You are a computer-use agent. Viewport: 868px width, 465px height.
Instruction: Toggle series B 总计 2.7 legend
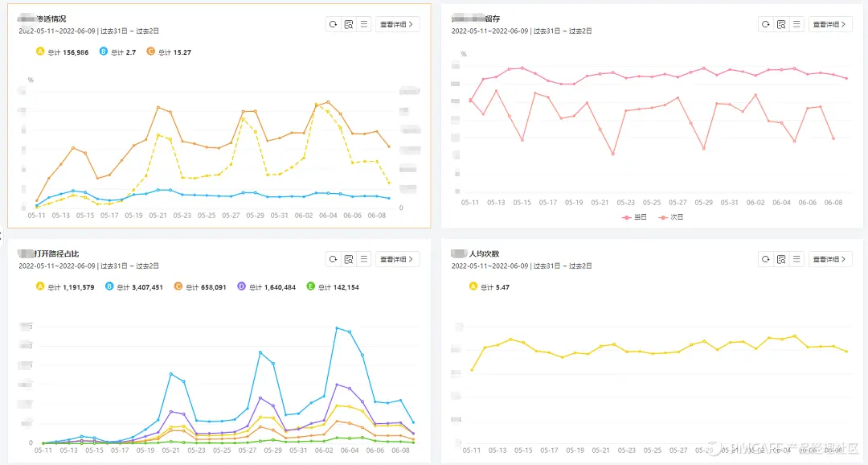[x=117, y=52]
